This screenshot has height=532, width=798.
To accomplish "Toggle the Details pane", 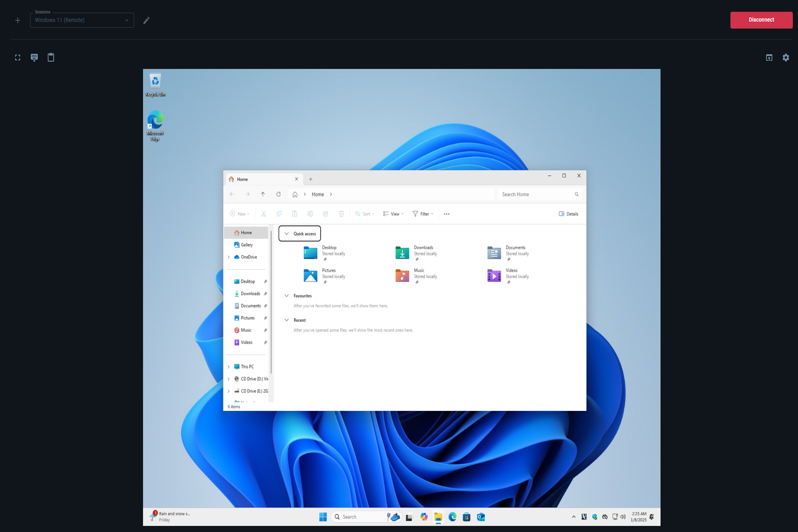I will pyautogui.click(x=568, y=214).
